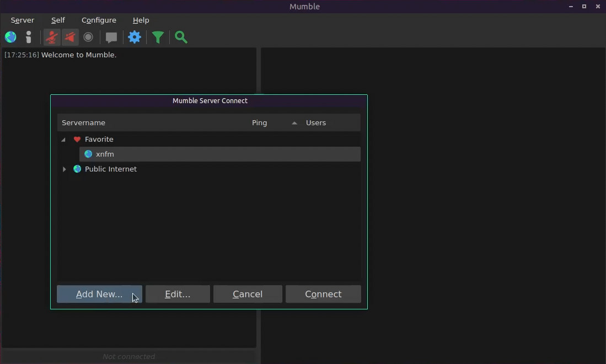Click the red heart Favorite icon
The height and width of the screenshot is (364, 606).
coord(77,140)
